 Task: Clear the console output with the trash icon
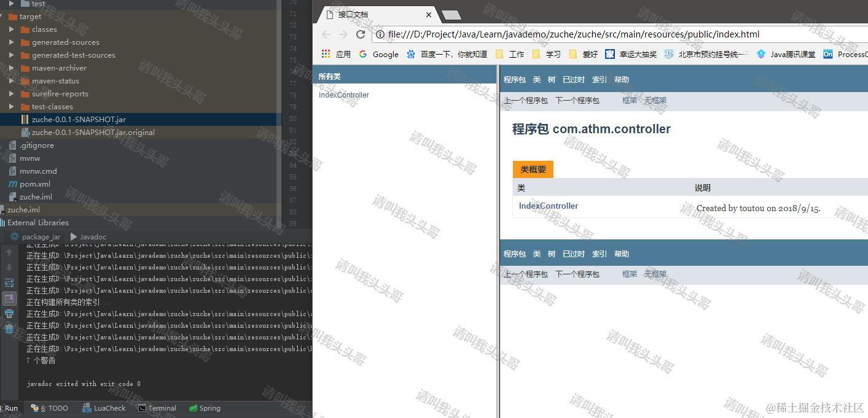coord(9,328)
